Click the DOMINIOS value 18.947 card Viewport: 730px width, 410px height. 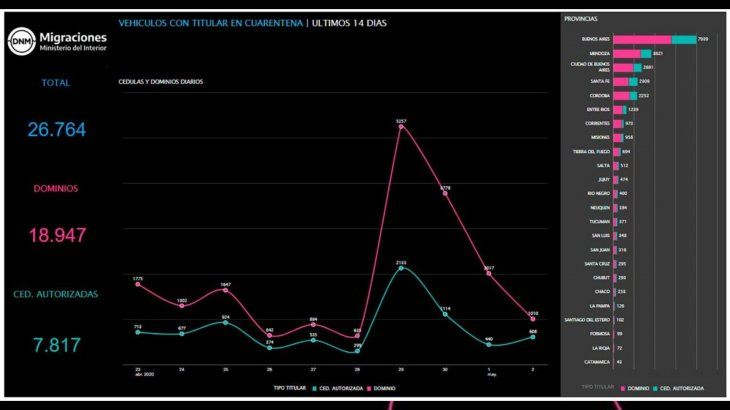coord(56,235)
